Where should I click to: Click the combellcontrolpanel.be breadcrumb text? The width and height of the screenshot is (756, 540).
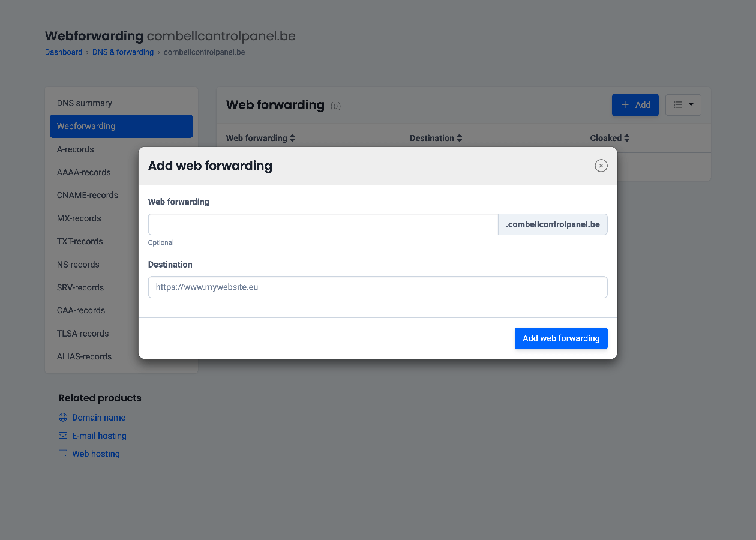(204, 52)
